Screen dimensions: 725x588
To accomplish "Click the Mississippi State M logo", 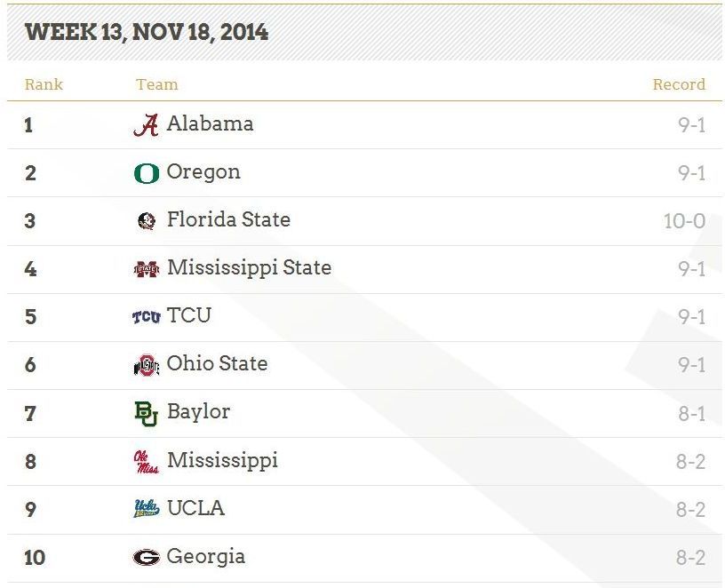I will click(147, 269).
